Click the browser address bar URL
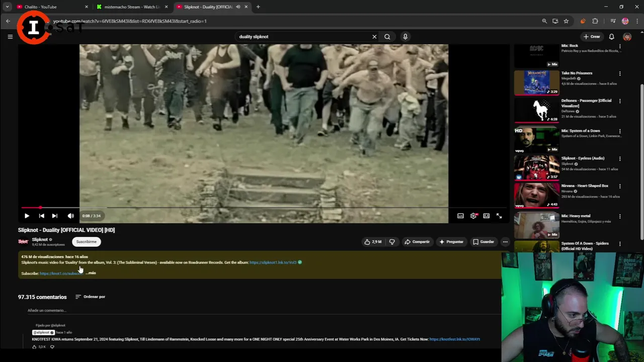 coord(130,21)
